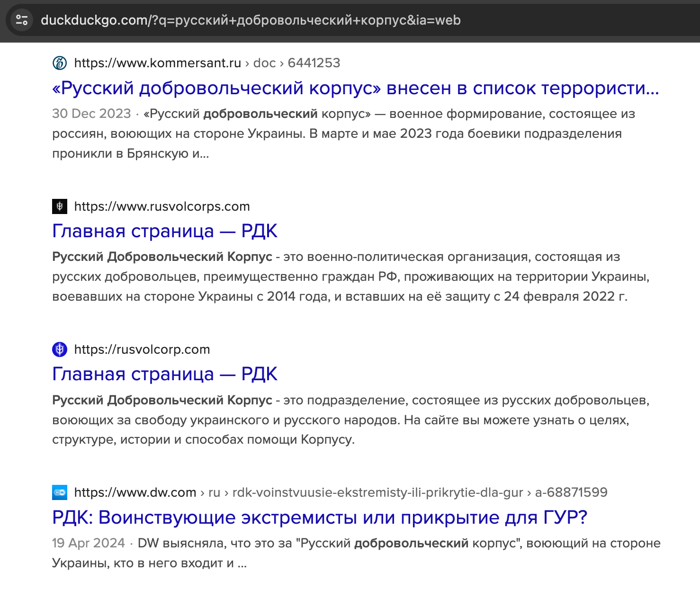The width and height of the screenshot is (700, 590).
Task: Click the https://www.dw.com URL
Action: point(135,492)
